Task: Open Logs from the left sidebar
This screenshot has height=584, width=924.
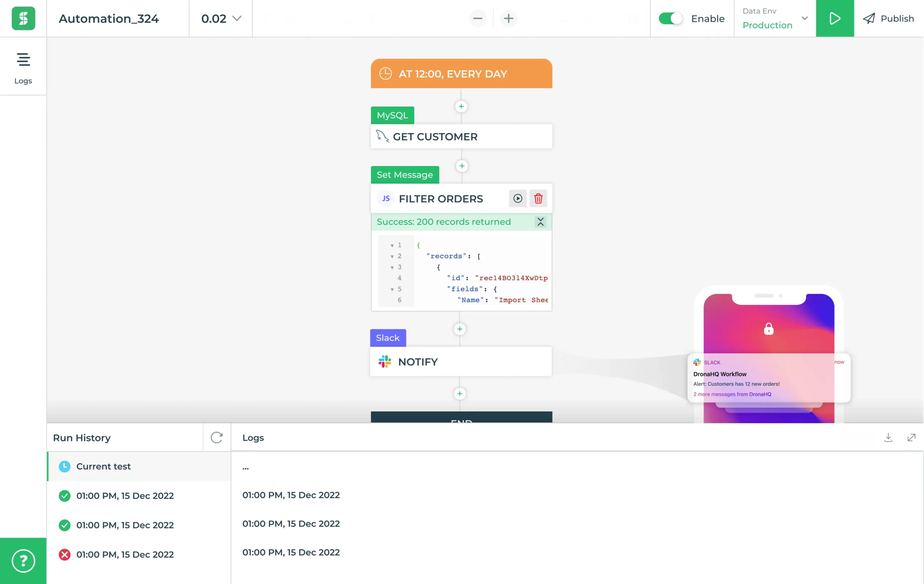Action: tap(23, 68)
